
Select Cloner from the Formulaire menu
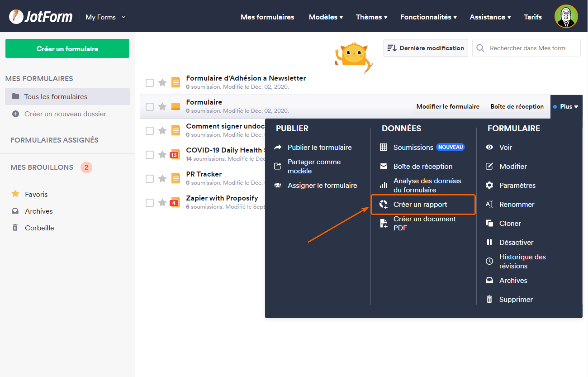pos(510,224)
